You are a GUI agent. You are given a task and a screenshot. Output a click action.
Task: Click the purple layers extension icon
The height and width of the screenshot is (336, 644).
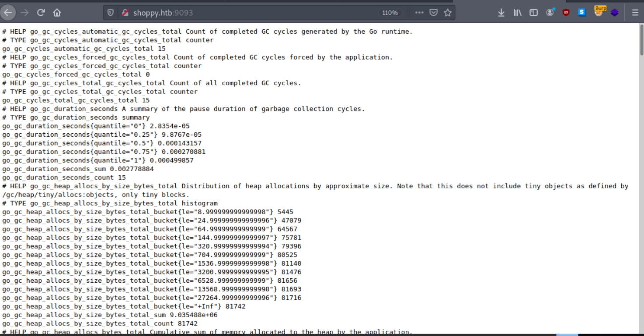click(615, 12)
